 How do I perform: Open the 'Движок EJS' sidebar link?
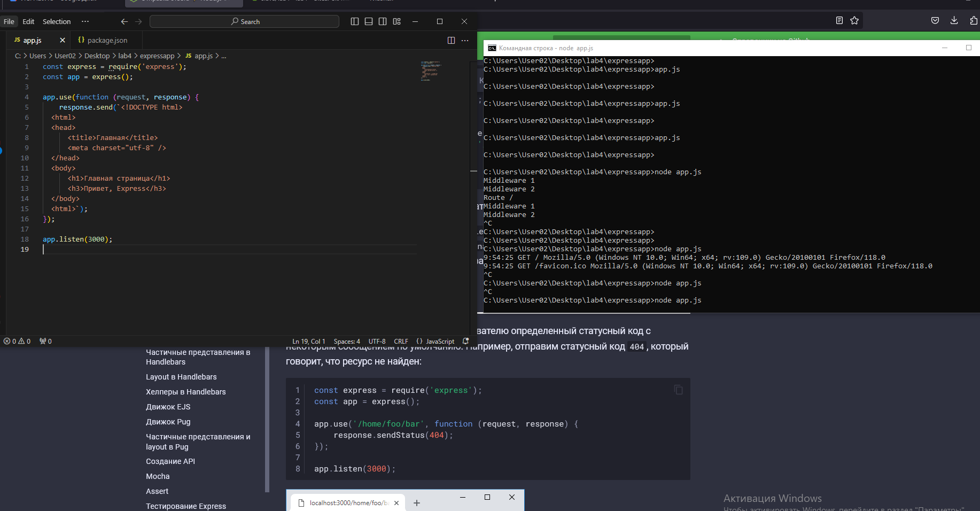(x=168, y=407)
